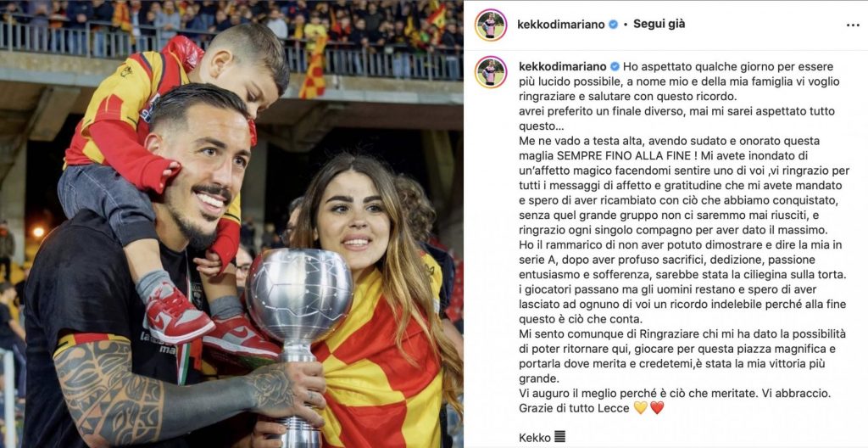This screenshot has width=868, height=448.
Task: Click the silver trophy in the photo
Action: coord(299,322)
